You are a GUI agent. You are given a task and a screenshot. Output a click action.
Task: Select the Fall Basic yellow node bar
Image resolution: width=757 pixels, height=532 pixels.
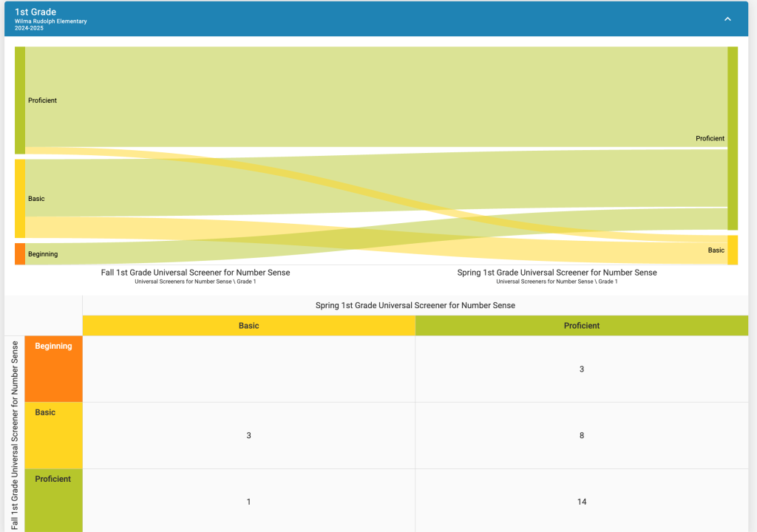pos(20,199)
